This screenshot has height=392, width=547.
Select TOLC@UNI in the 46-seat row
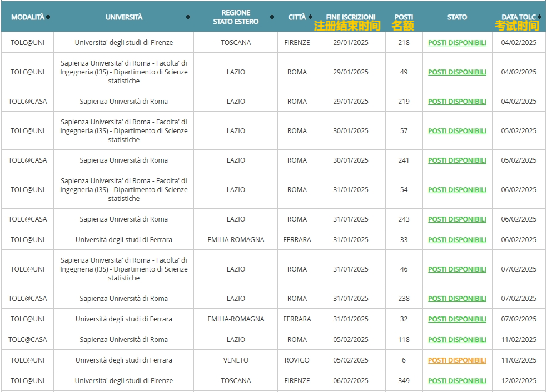28,269
